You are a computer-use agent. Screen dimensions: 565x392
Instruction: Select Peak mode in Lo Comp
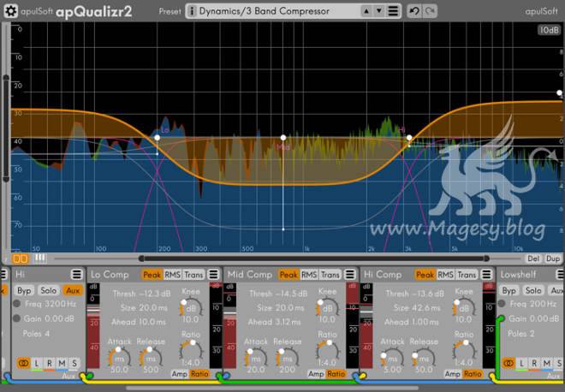click(152, 275)
